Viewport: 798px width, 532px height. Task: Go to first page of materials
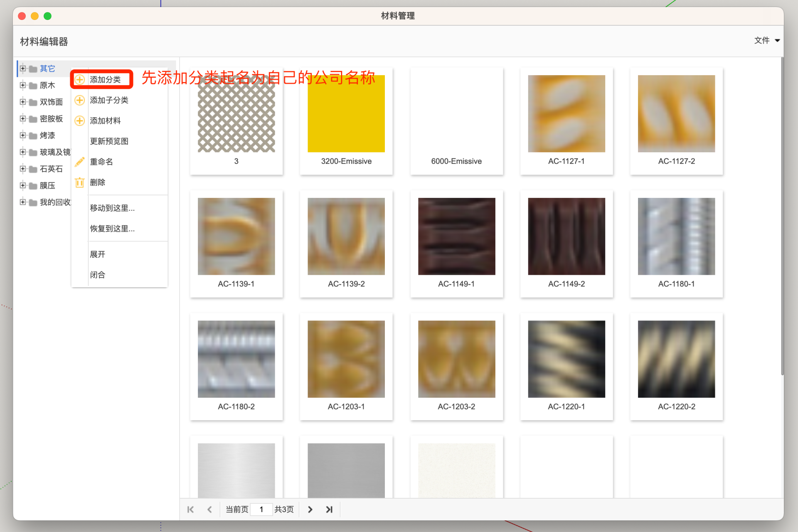[x=190, y=509]
